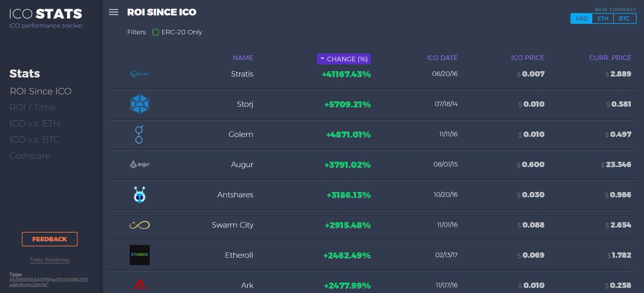This screenshot has height=293, width=644.
Task: Click the Feedback button
Action: click(x=49, y=239)
